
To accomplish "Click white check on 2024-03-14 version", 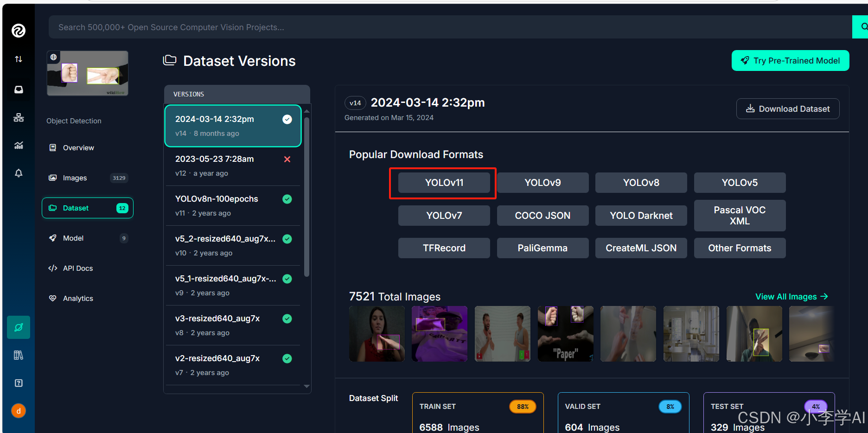I will (287, 119).
